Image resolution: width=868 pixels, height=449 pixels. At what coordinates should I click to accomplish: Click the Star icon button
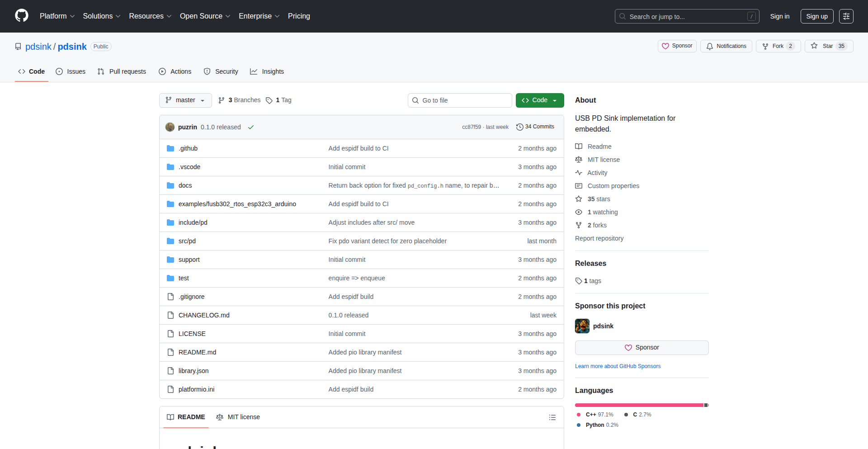click(x=814, y=46)
